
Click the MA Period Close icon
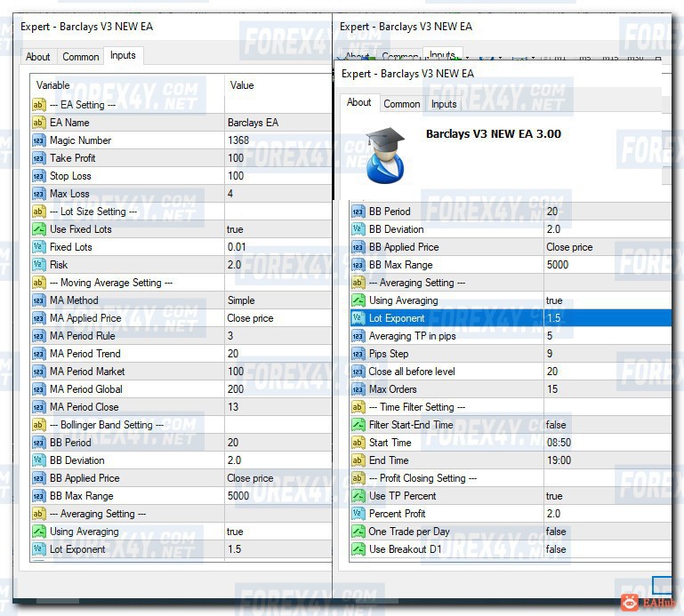click(38, 407)
